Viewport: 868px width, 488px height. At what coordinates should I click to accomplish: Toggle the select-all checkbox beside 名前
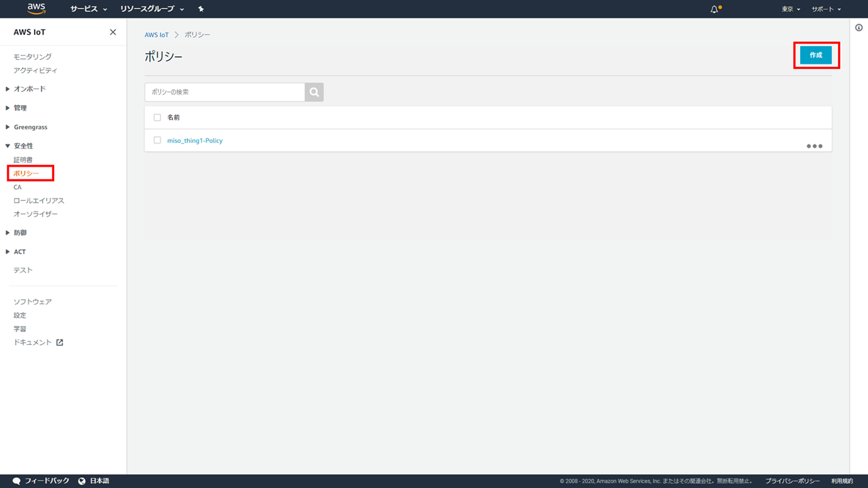[x=157, y=117]
